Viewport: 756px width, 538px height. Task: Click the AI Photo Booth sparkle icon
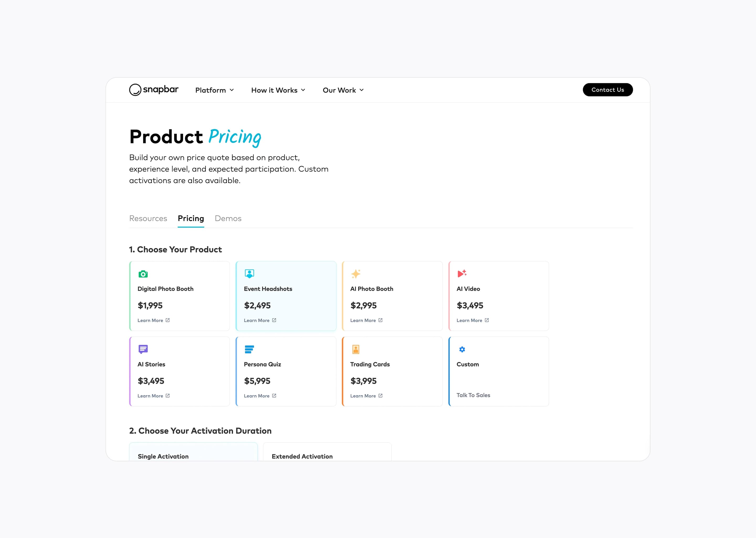(355, 274)
